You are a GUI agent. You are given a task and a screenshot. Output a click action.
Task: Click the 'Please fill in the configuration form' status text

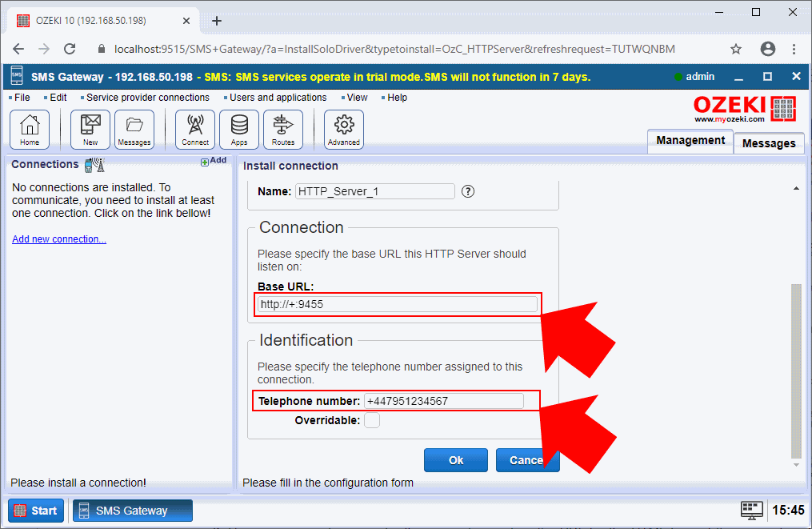click(328, 483)
